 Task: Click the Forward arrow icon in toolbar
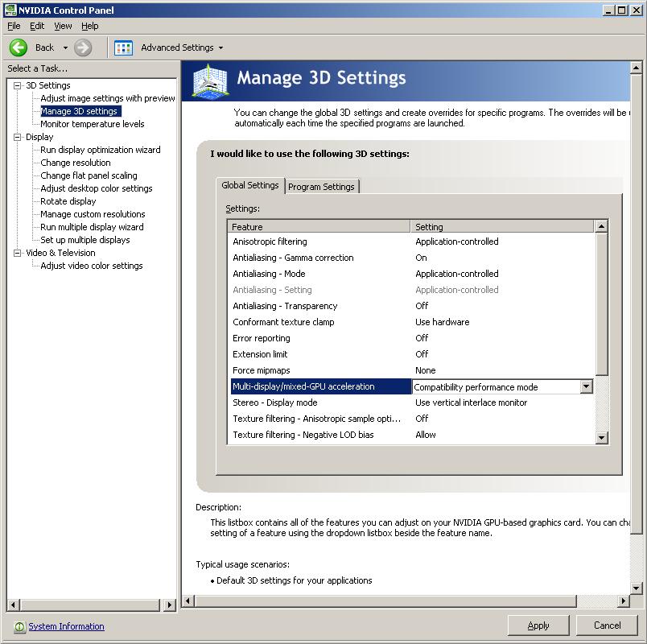coord(83,47)
